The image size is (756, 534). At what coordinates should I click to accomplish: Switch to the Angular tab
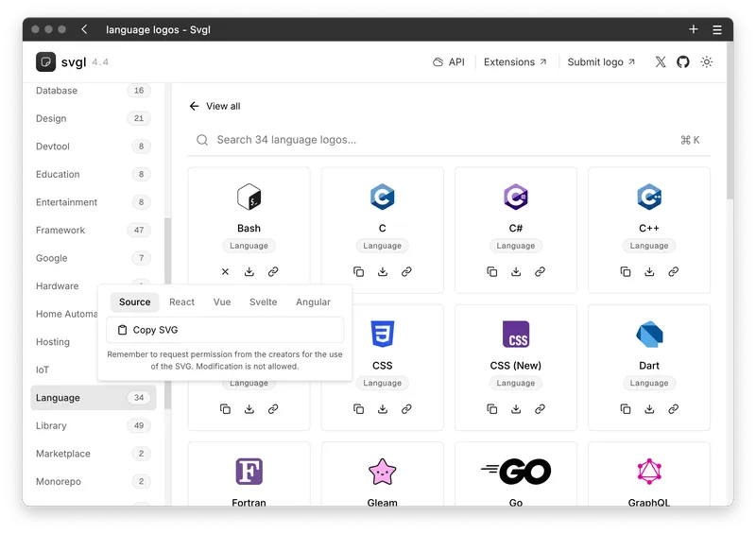pos(314,302)
